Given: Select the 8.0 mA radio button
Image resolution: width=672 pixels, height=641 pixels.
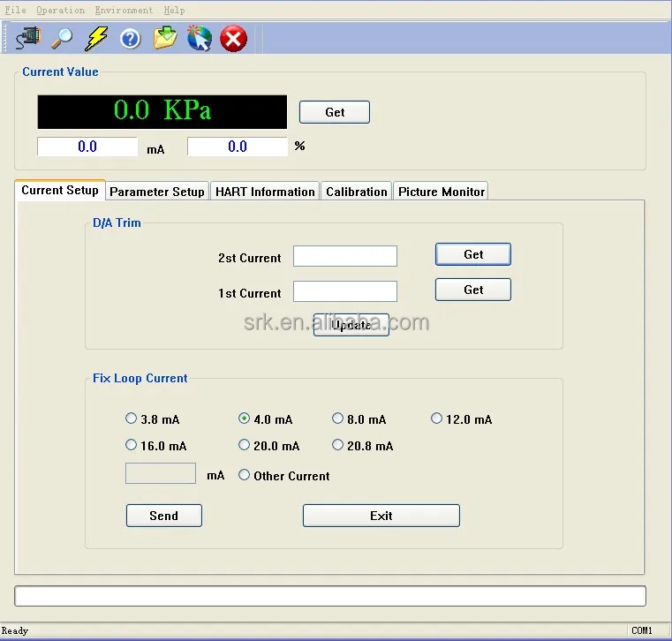Looking at the screenshot, I should [x=337, y=419].
